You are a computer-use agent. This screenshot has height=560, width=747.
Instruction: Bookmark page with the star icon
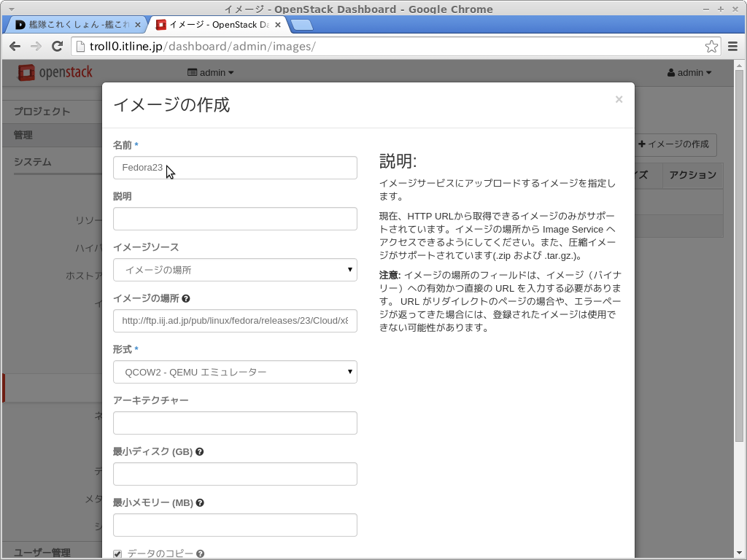coord(711,47)
